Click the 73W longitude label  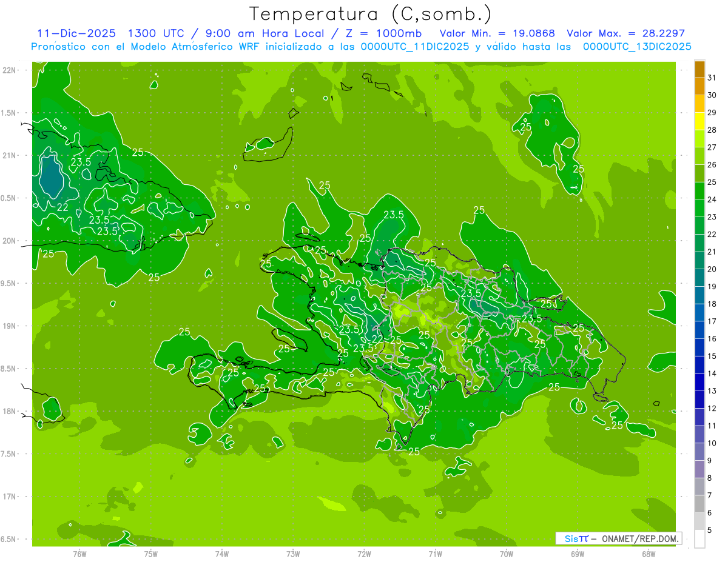(293, 554)
